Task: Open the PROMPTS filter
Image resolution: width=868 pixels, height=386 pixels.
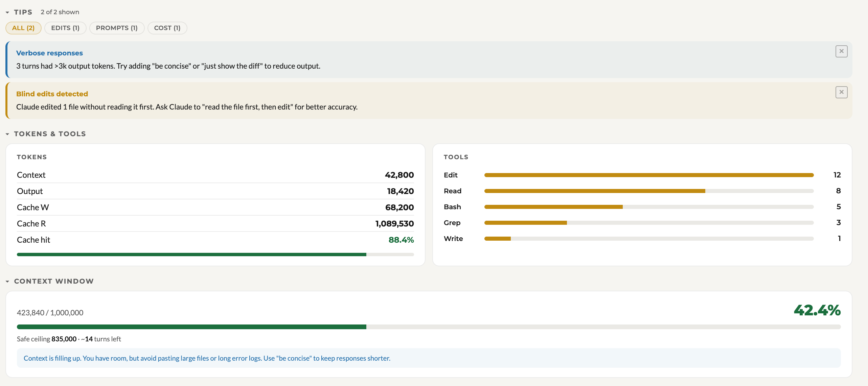Action: click(x=117, y=28)
